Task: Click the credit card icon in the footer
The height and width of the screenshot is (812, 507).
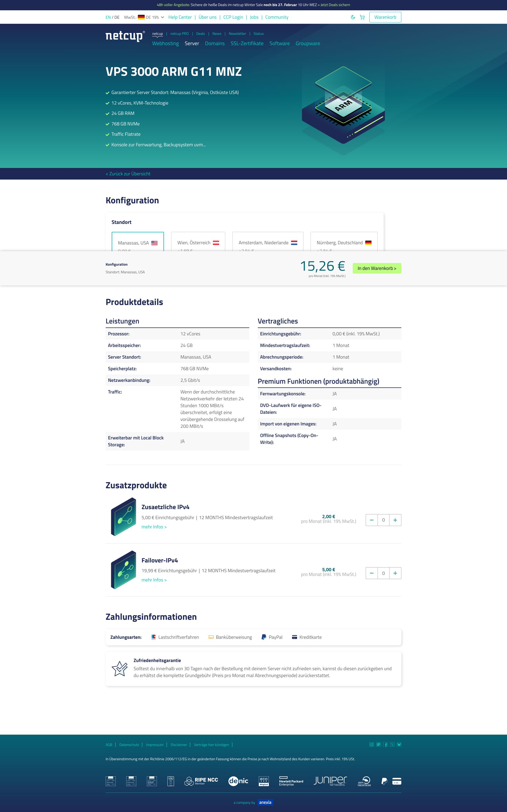Action: pos(397,781)
